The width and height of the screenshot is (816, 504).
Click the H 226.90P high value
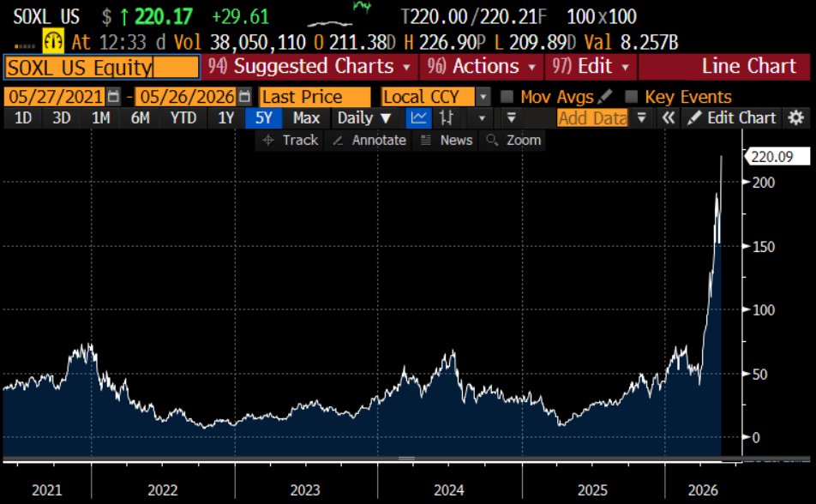click(x=444, y=42)
